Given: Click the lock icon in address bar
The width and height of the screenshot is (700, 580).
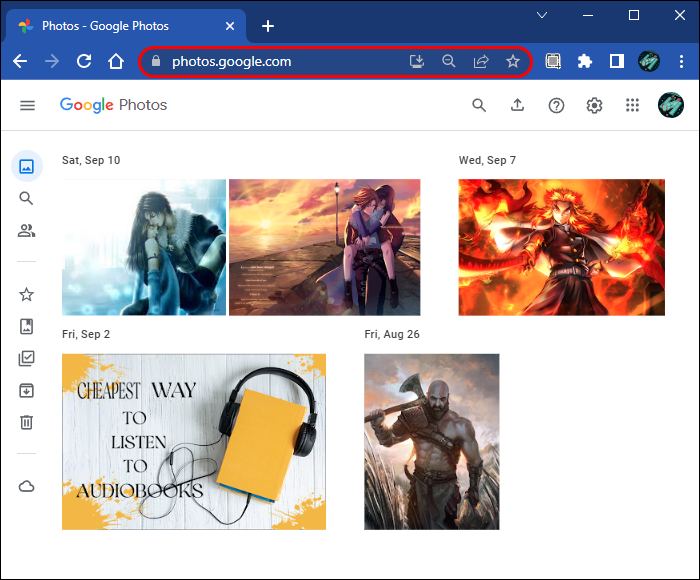Looking at the screenshot, I should (x=156, y=61).
